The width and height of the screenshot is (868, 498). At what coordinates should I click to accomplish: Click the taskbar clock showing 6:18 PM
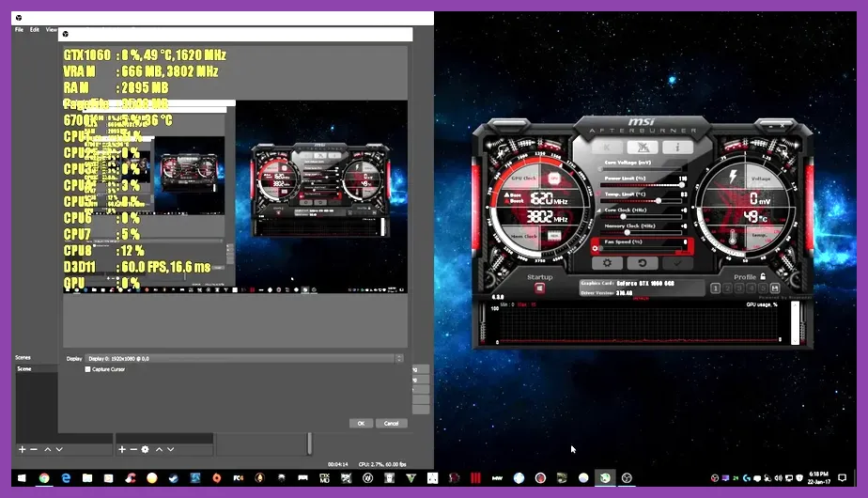[x=819, y=477]
